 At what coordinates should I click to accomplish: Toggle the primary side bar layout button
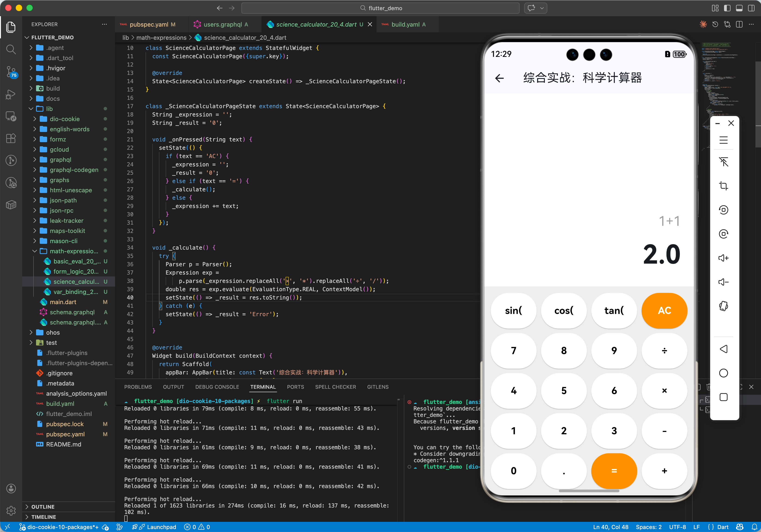coord(727,8)
